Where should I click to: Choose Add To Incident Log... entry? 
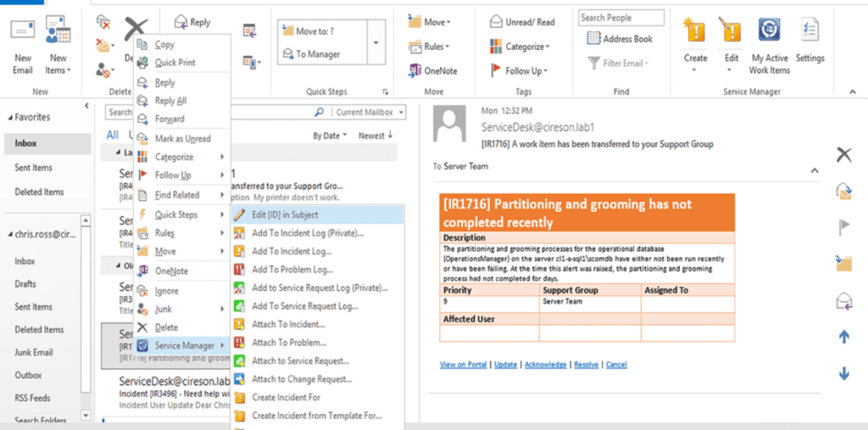pyautogui.click(x=318, y=252)
